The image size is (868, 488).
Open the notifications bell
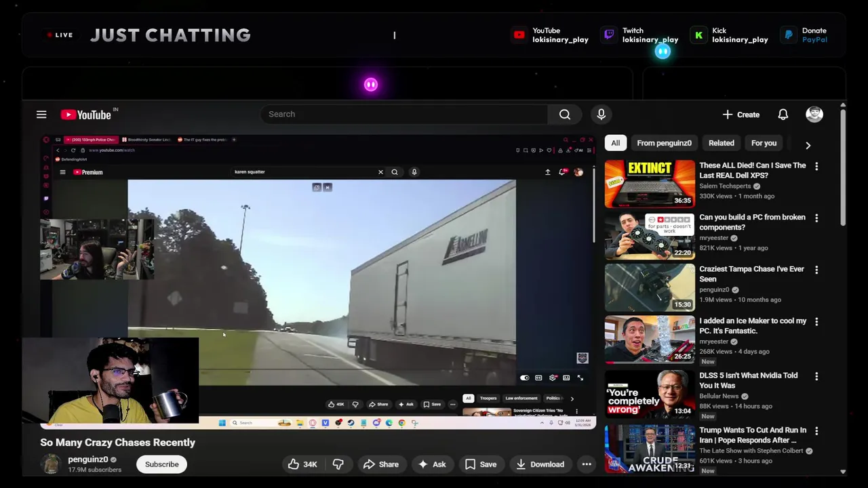coord(783,115)
